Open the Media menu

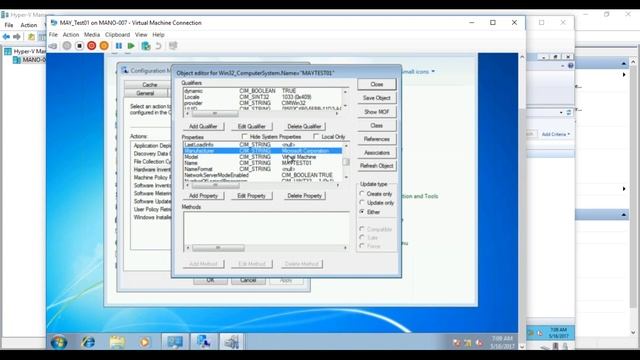(92, 35)
